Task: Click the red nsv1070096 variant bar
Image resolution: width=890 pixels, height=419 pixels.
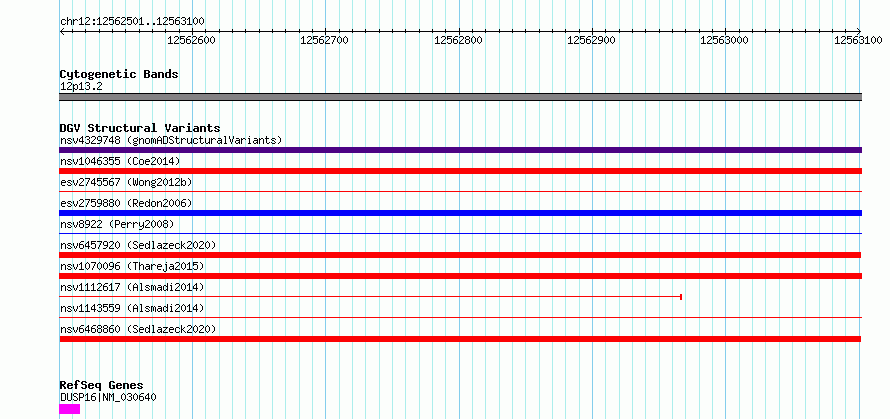Action: [x=460, y=276]
